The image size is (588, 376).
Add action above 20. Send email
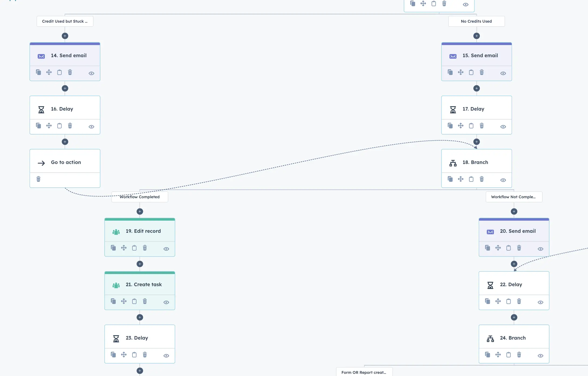click(514, 211)
